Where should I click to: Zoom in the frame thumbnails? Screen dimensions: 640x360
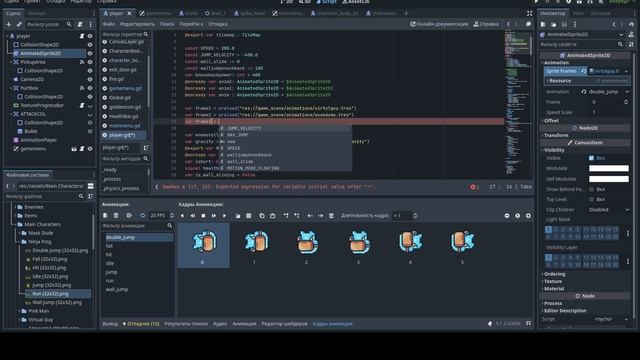click(x=528, y=216)
